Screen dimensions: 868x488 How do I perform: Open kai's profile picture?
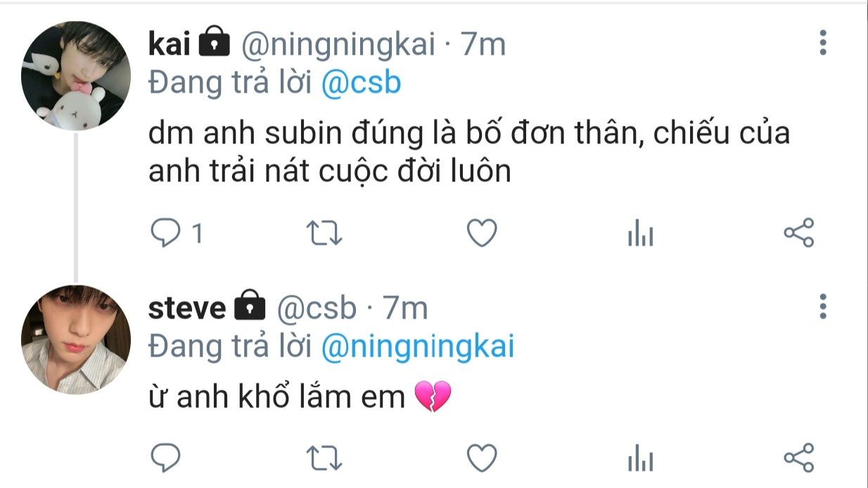coord(75,76)
